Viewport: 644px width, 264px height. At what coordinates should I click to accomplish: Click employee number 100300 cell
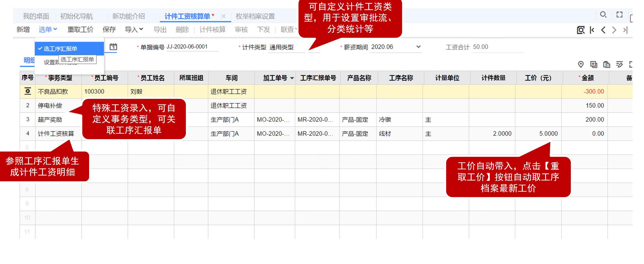pos(105,92)
